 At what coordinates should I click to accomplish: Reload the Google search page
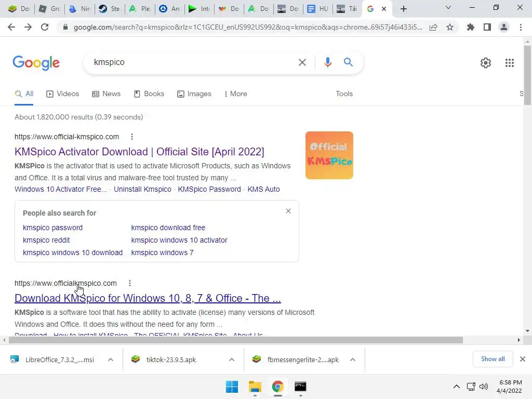click(45, 27)
